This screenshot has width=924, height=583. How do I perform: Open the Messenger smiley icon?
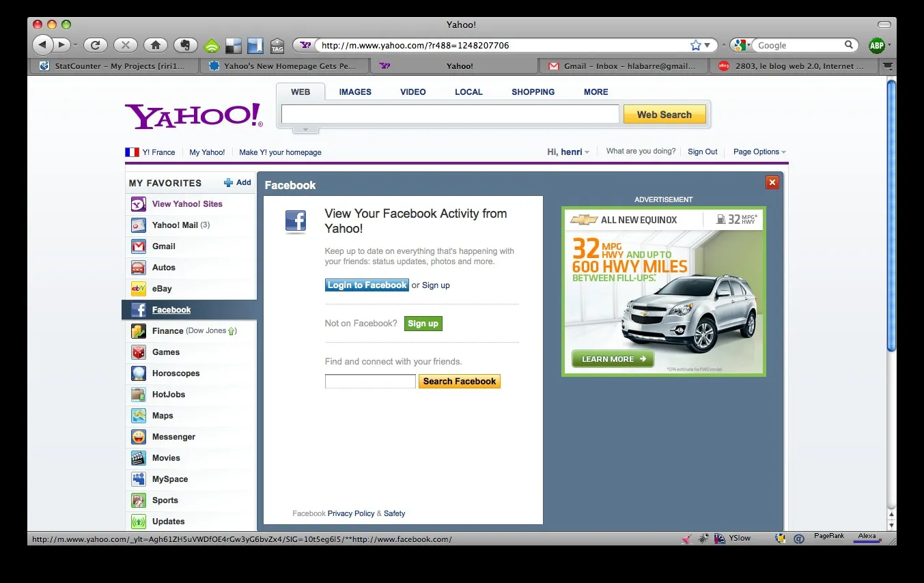coord(139,437)
